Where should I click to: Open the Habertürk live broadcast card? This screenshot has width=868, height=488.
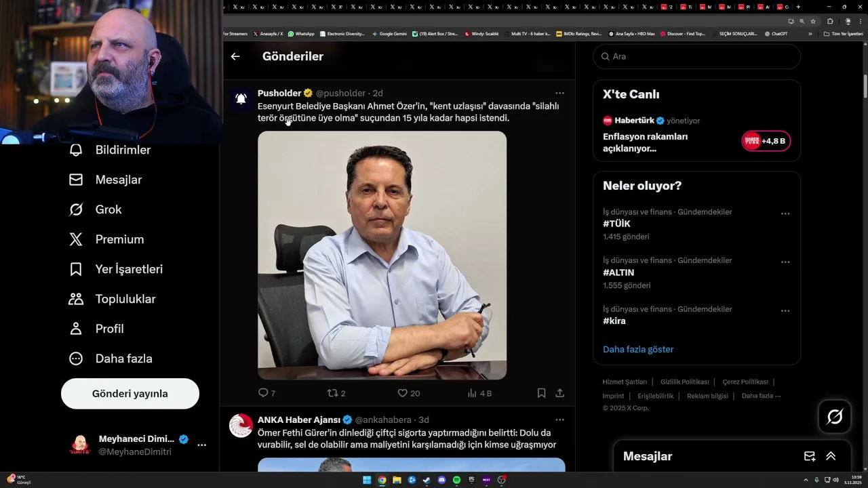[696, 136]
